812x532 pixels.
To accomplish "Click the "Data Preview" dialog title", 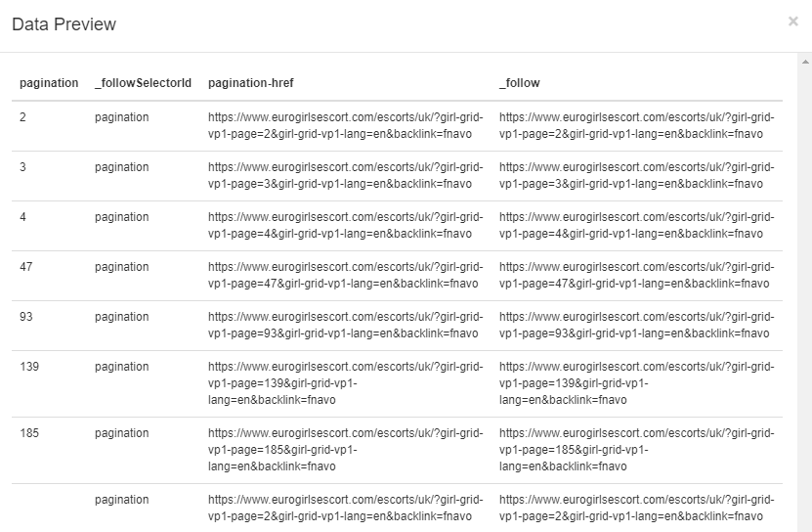I will point(64,24).
